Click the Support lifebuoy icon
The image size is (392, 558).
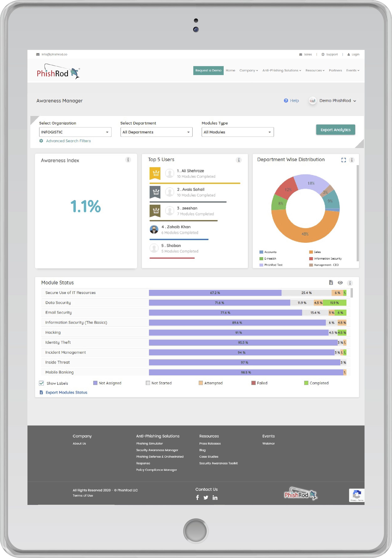click(323, 54)
